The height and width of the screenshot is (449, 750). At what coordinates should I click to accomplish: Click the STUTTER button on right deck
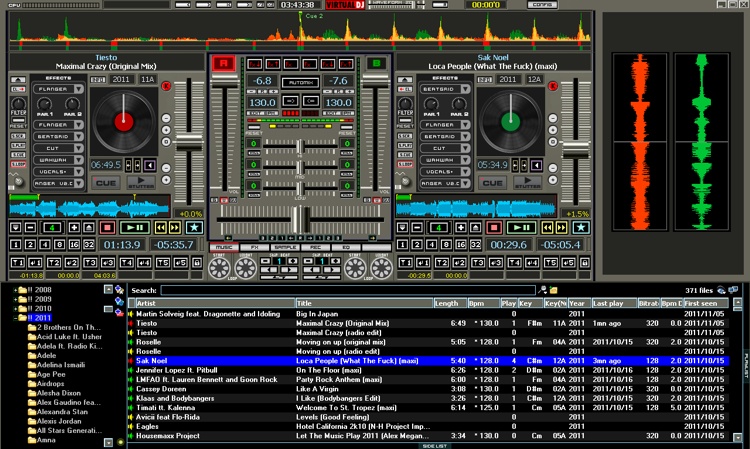528,183
